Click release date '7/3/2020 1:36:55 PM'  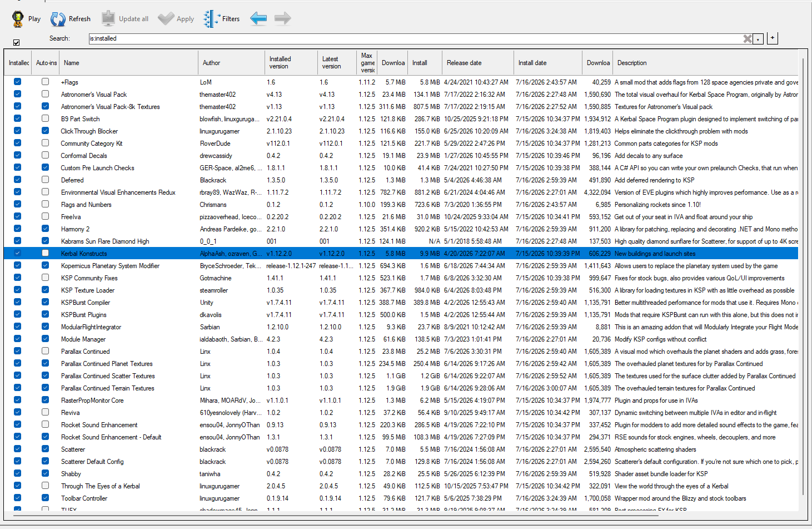tap(472, 205)
